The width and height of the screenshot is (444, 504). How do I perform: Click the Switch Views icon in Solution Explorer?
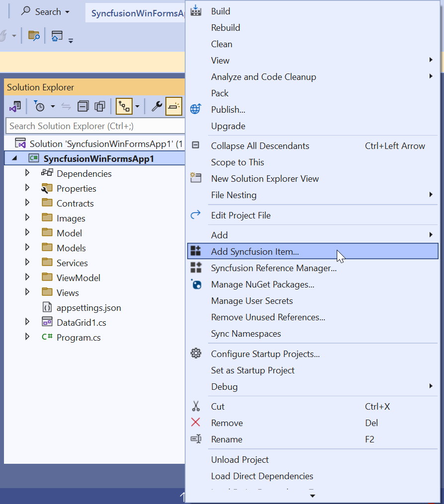pyautogui.click(x=15, y=106)
